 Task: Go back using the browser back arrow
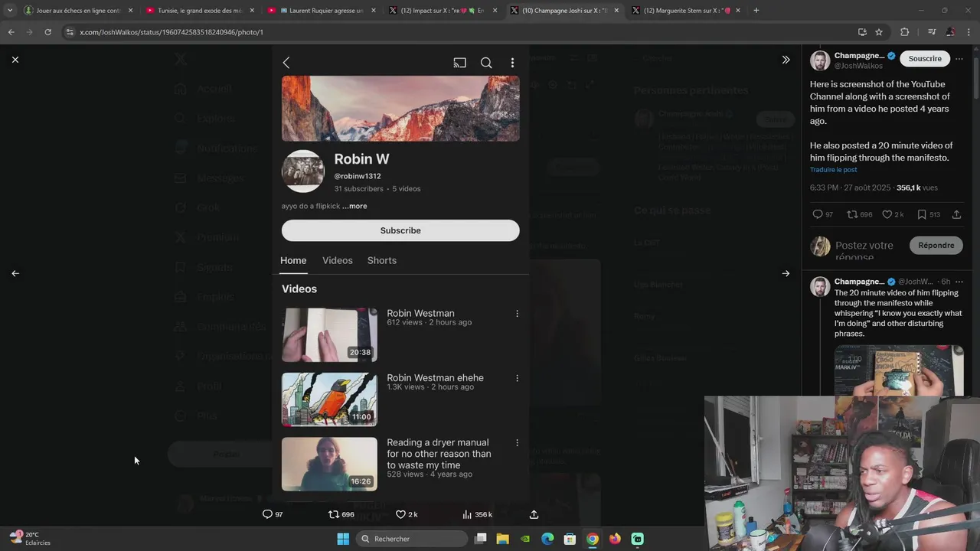[11, 32]
